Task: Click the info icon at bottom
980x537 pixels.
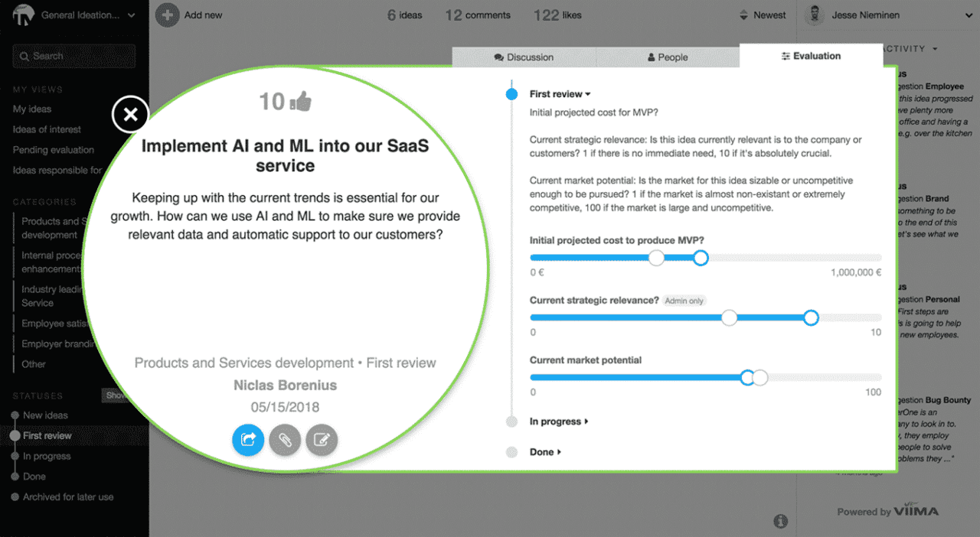Action: [x=780, y=521]
